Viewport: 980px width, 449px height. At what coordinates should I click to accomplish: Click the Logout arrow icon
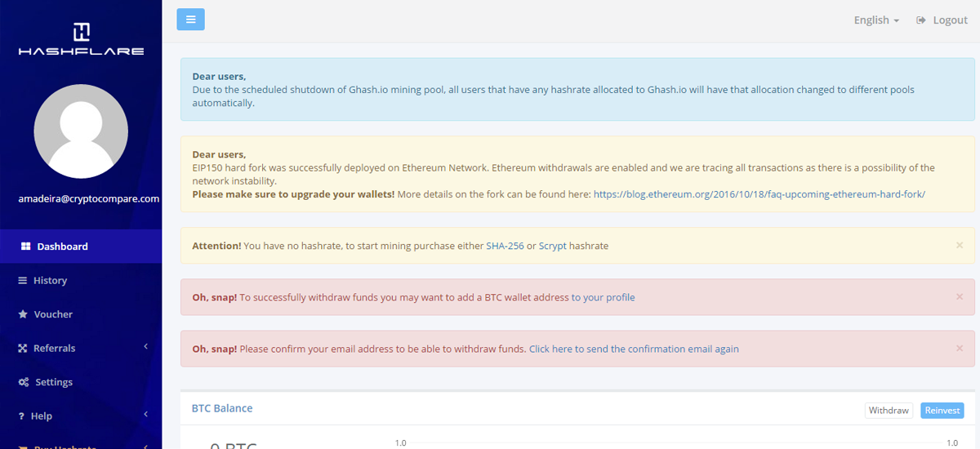coord(921,20)
